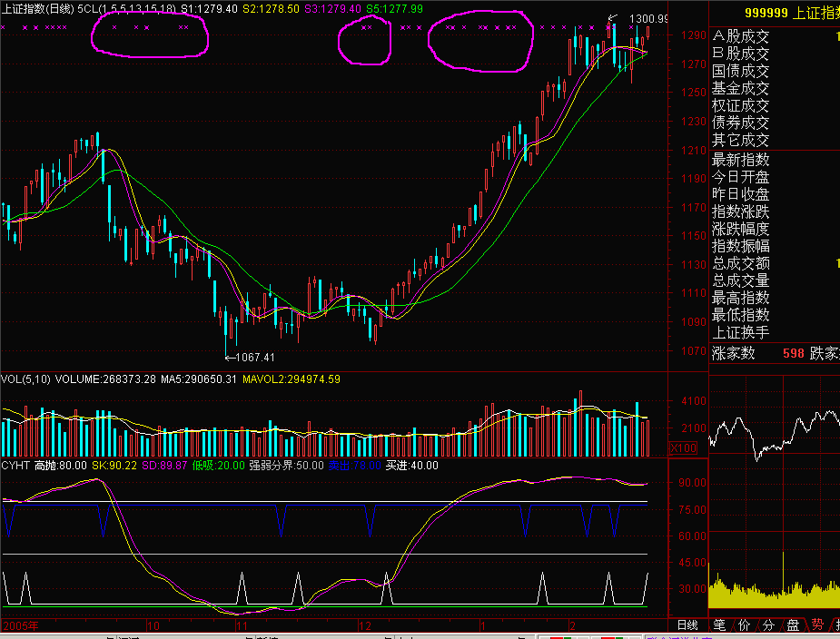Click the MAVOL2:294974.59 value

[x=291, y=379]
